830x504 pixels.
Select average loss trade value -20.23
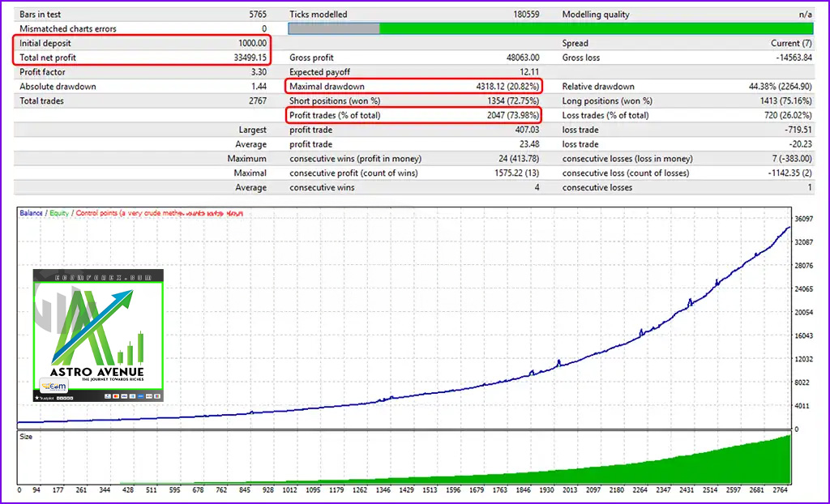tap(800, 144)
